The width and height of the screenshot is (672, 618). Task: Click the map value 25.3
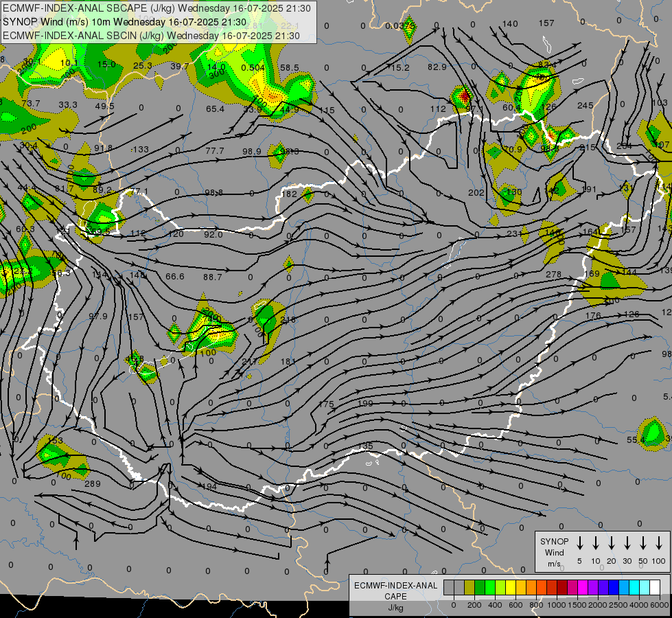click(143, 66)
